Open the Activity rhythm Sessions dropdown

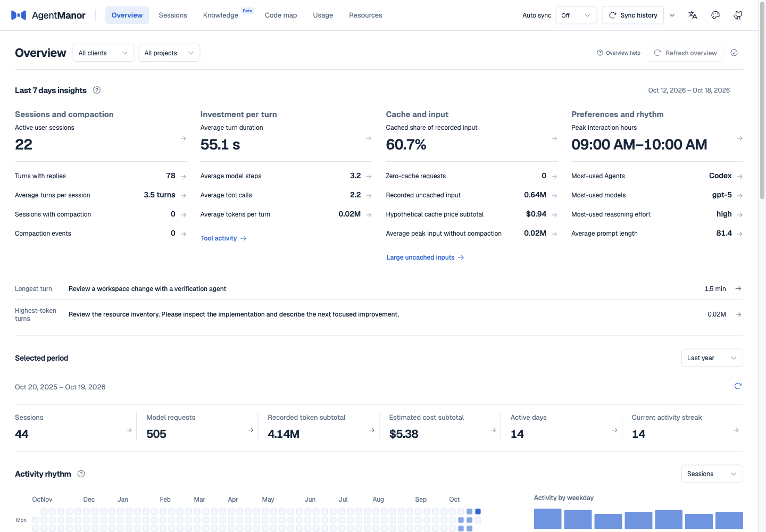click(x=712, y=474)
